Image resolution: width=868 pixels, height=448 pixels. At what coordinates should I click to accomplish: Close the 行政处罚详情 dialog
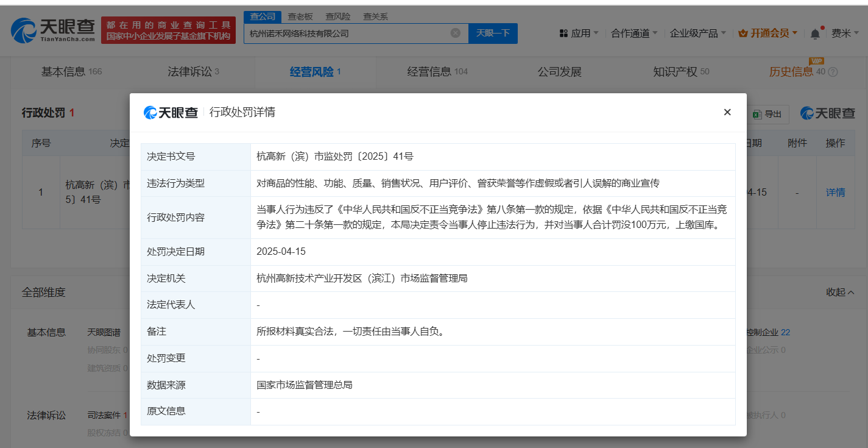tap(727, 112)
